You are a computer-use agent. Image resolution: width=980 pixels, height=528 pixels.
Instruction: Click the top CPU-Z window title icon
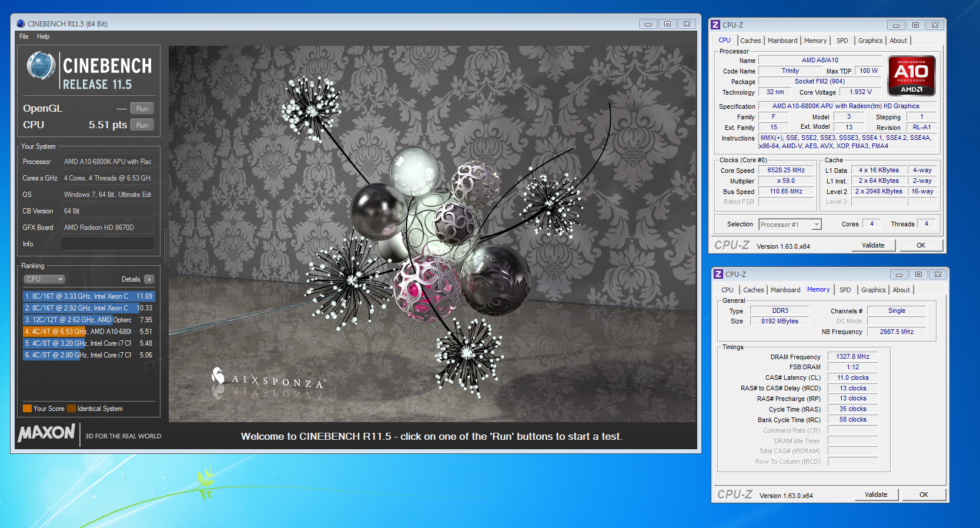(715, 25)
